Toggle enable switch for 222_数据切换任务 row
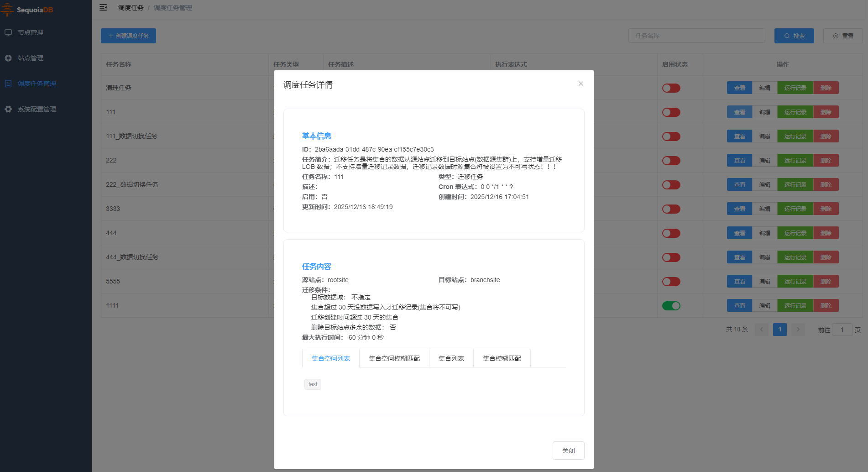The width and height of the screenshot is (868, 472). coord(671,185)
